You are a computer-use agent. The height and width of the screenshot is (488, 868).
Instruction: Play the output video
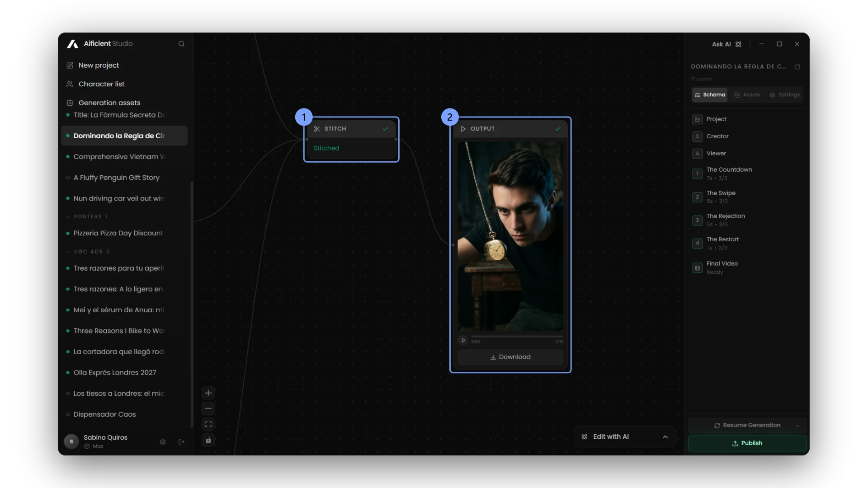point(463,341)
